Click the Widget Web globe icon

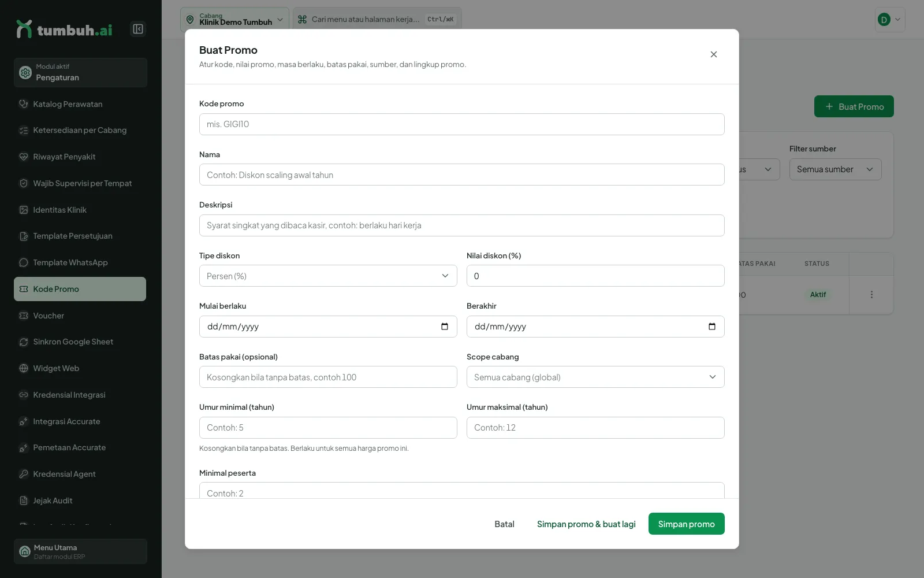pyautogui.click(x=24, y=368)
